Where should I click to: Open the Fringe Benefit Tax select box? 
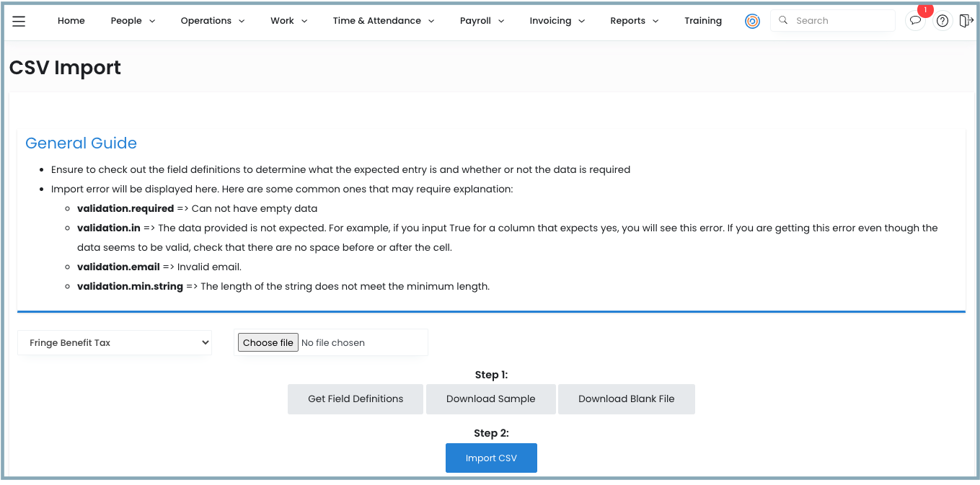(115, 343)
